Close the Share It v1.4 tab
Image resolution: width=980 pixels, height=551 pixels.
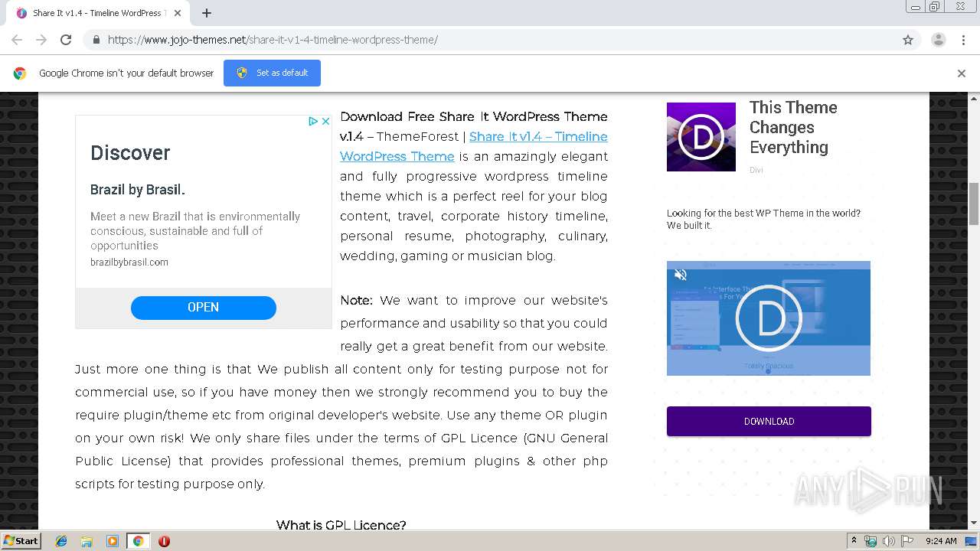click(177, 13)
